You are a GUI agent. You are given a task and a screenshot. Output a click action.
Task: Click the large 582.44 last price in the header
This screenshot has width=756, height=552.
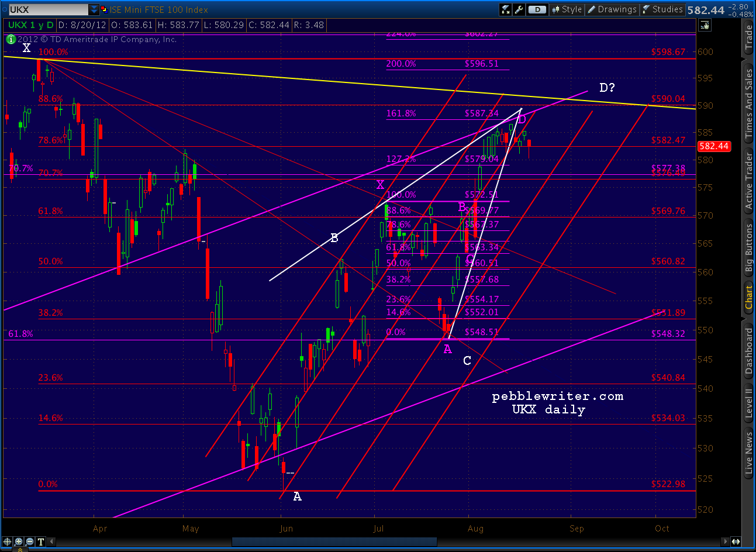(x=706, y=10)
